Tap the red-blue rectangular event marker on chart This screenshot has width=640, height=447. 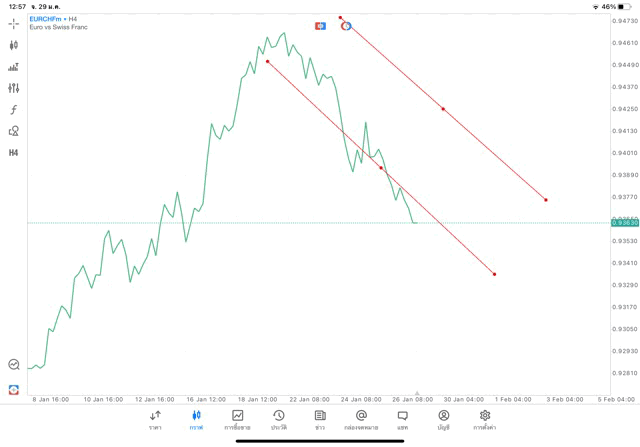(320, 25)
